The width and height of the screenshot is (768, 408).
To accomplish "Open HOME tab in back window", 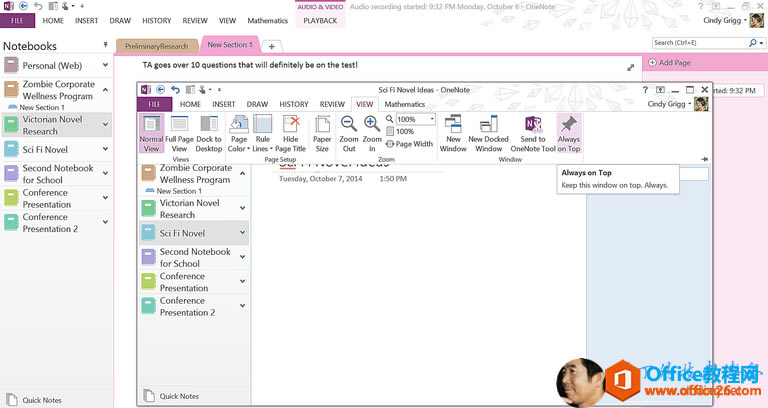I will pyautogui.click(x=53, y=21).
